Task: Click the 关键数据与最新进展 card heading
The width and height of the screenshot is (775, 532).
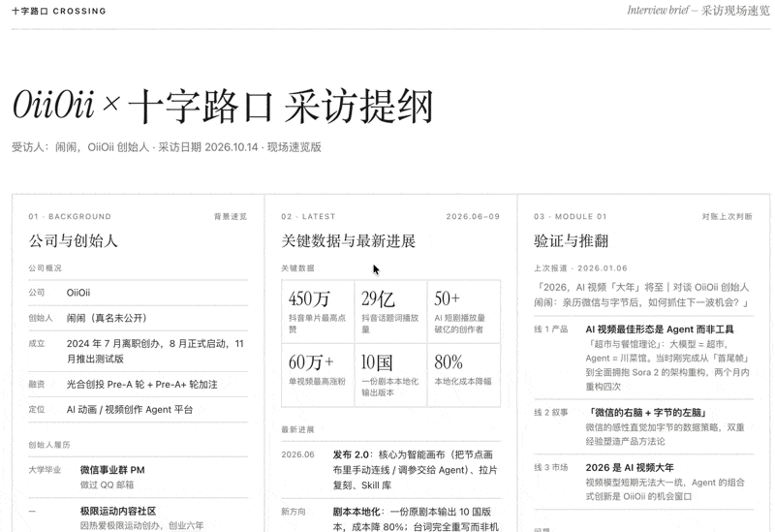Action: tap(349, 240)
